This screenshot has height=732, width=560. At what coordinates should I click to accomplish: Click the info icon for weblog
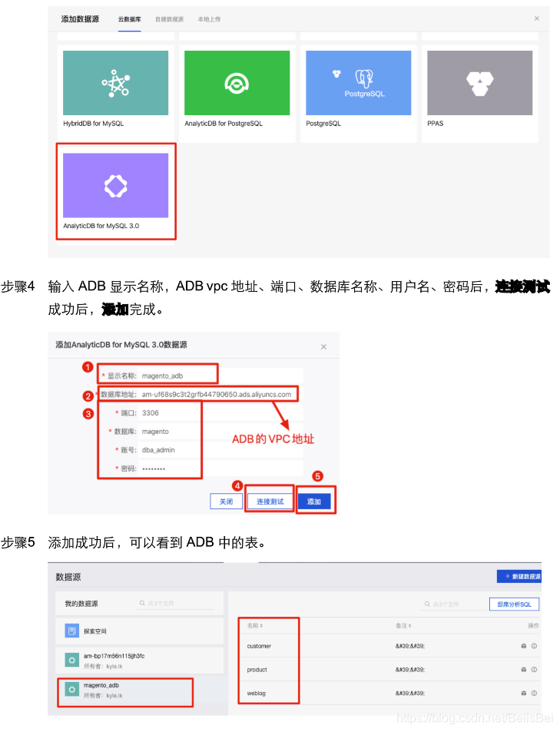[x=534, y=694]
